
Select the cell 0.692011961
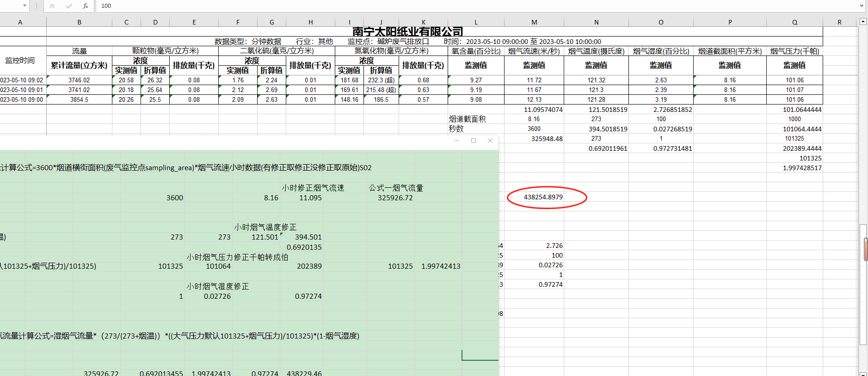[597, 148]
